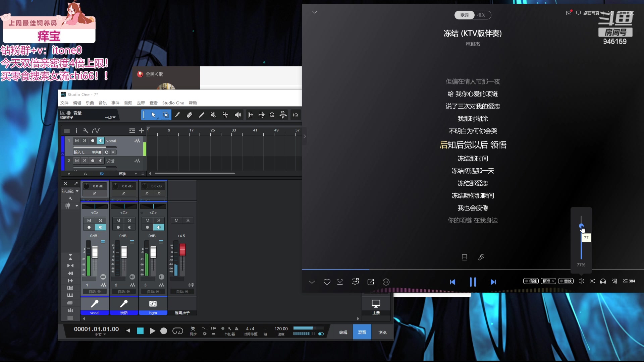Screen dimensions: 644x362
Task: Solo the 说话 track with its S button
Action: click(x=84, y=161)
